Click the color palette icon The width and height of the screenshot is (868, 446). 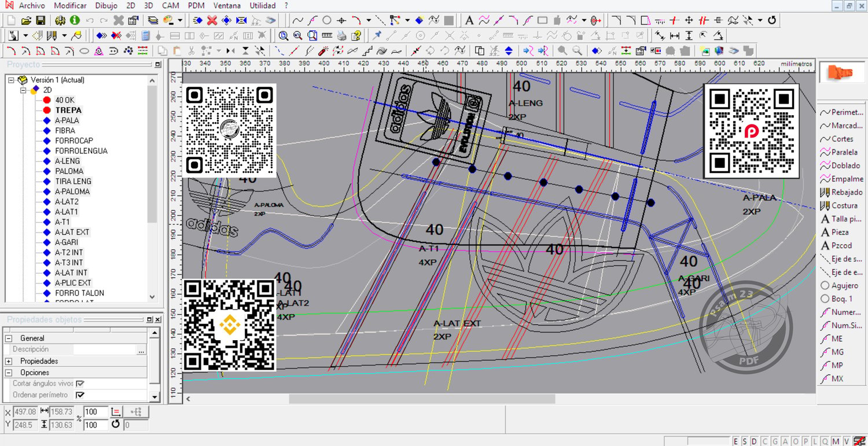click(x=168, y=20)
